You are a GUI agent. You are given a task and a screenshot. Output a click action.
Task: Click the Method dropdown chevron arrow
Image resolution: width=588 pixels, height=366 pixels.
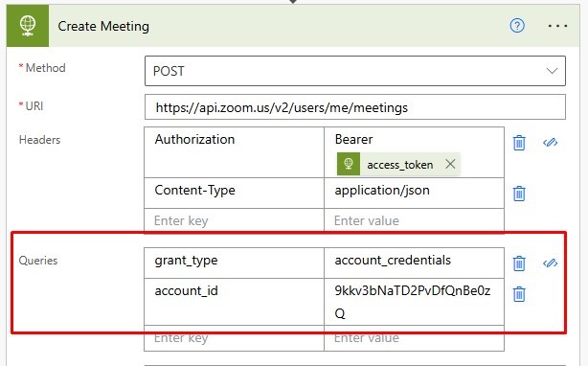552,71
